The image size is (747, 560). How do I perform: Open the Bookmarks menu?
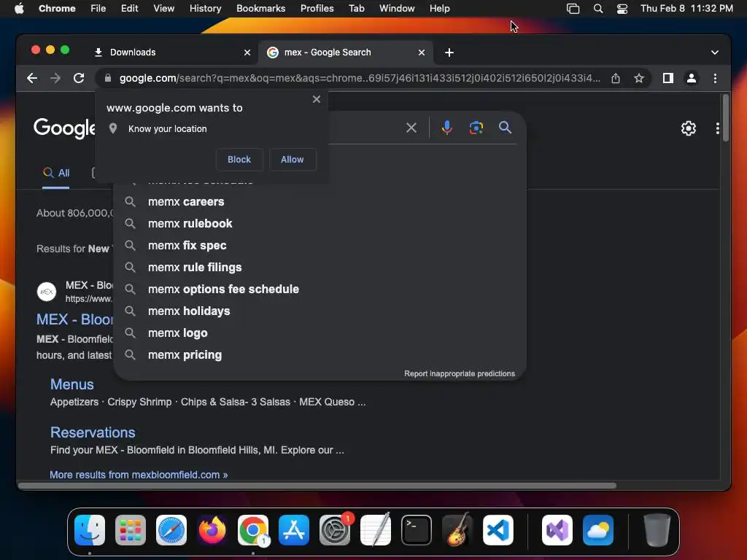[260, 9]
